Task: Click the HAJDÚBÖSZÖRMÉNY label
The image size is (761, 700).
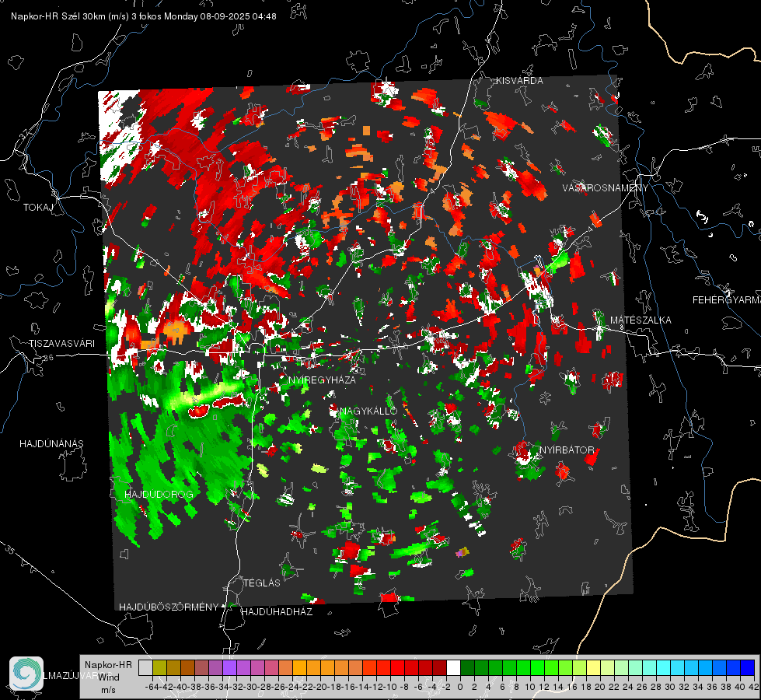Action: coord(169,607)
